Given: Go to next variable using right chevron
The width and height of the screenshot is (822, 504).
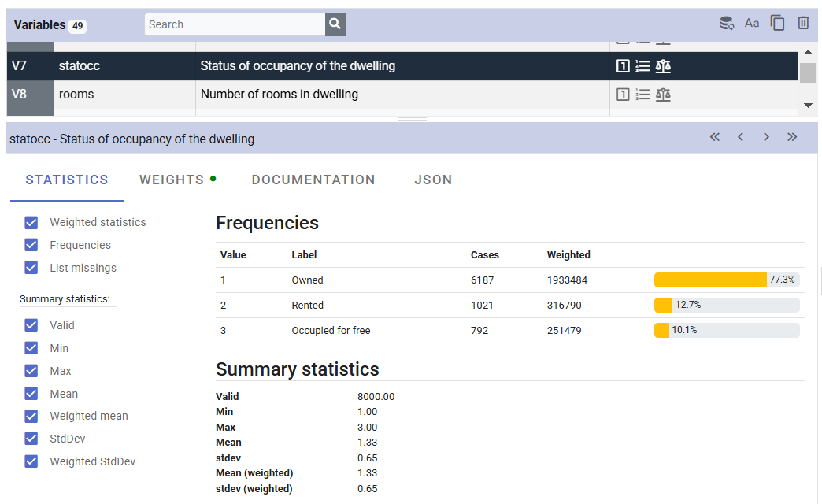Looking at the screenshot, I should click(766, 137).
